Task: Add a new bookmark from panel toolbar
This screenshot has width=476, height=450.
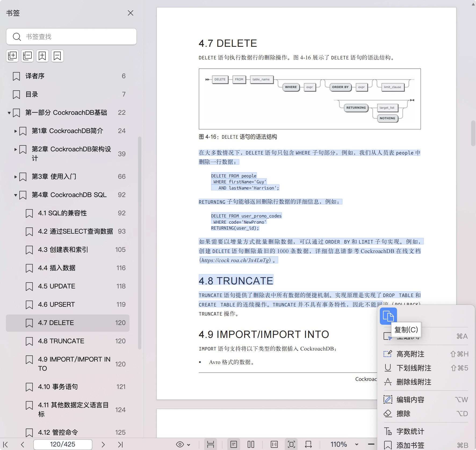Action: [42, 56]
